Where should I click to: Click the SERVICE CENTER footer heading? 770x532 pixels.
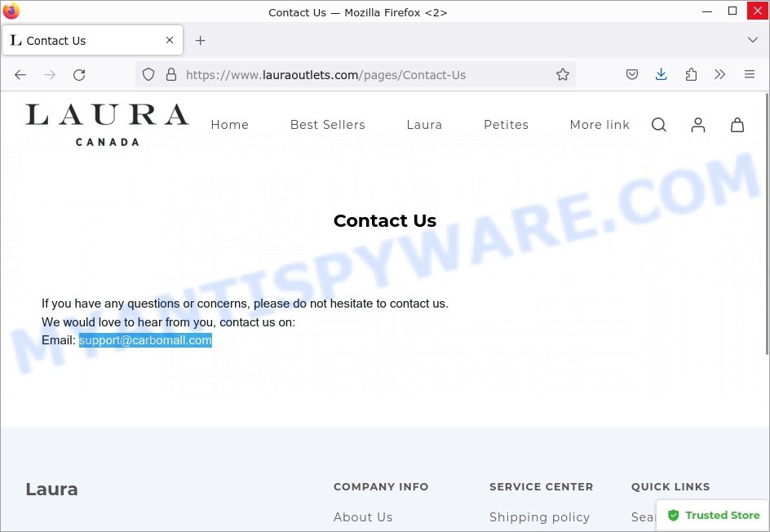click(541, 487)
